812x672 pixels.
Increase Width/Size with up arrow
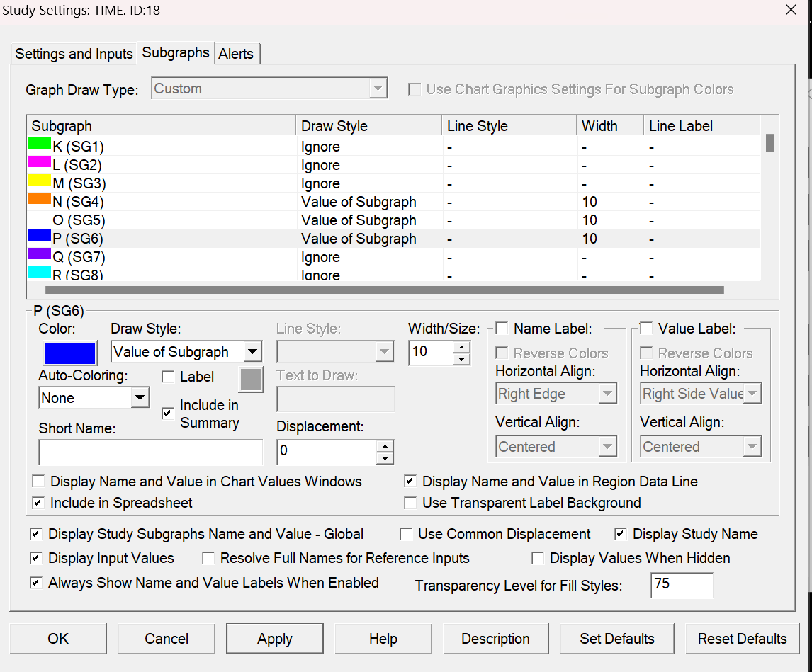click(x=461, y=346)
